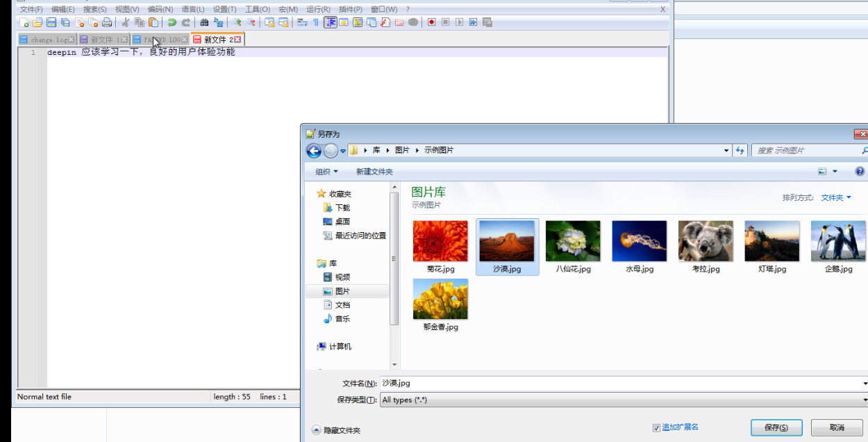Click the refresh button beside address bar
The image size is (868, 442).
click(740, 150)
